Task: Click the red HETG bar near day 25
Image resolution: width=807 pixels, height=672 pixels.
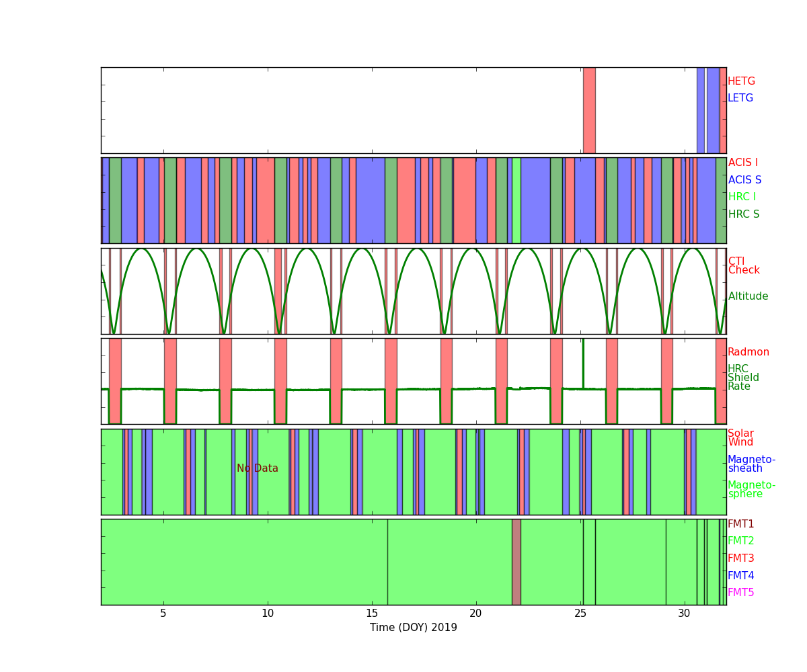Action: pyautogui.click(x=589, y=110)
